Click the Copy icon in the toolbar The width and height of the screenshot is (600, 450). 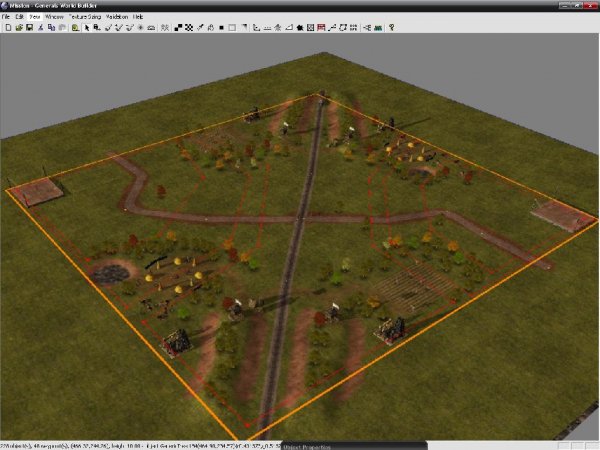(x=51, y=27)
